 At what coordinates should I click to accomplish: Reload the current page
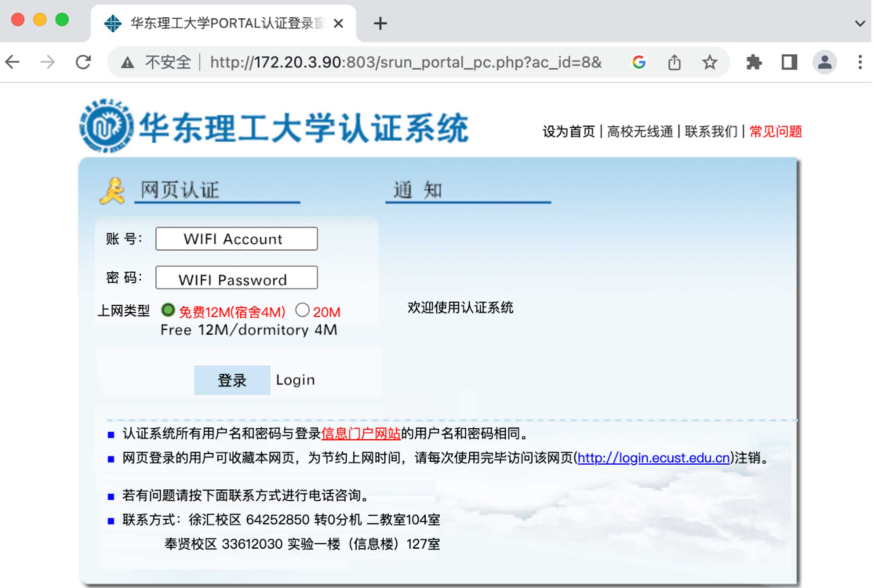(x=83, y=62)
